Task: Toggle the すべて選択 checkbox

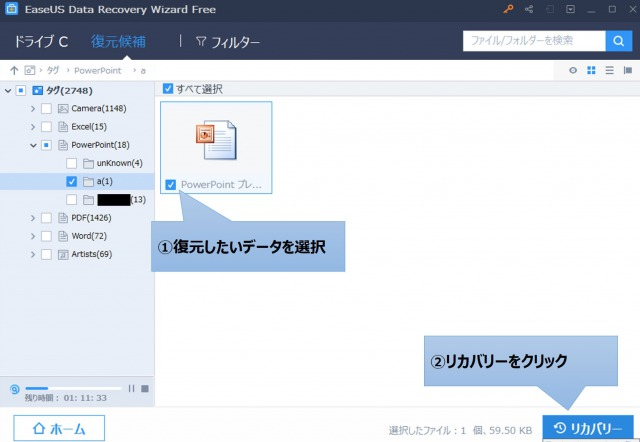Action: 168,89
